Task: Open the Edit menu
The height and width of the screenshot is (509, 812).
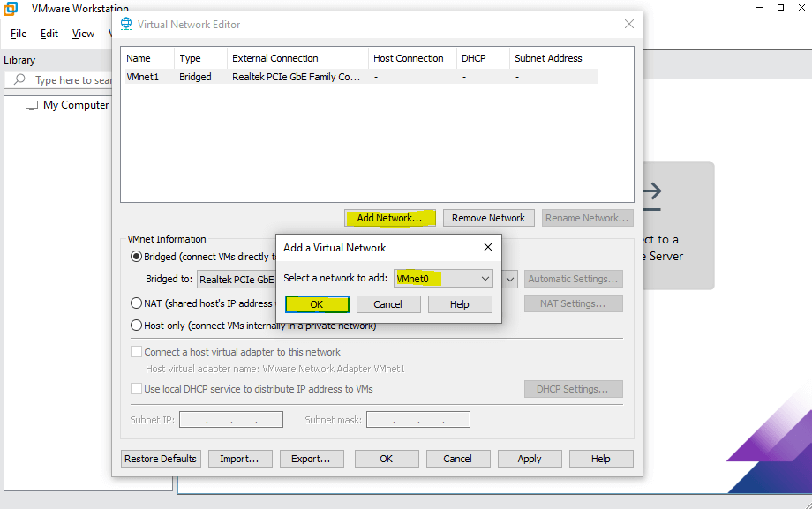Action: click(x=49, y=34)
